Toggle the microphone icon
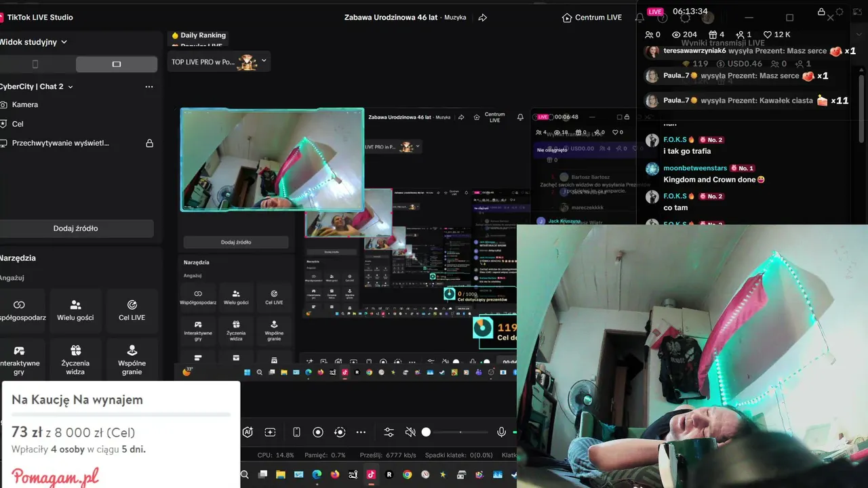Image resolution: width=868 pixels, height=488 pixels. 501,432
